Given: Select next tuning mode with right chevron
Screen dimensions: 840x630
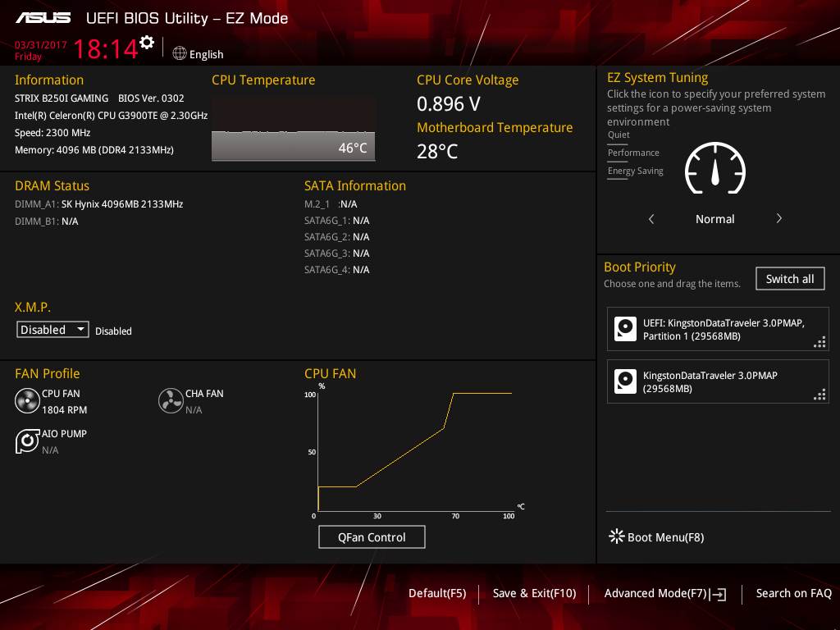Looking at the screenshot, I should pyautogui.click(x=779, y=218).
